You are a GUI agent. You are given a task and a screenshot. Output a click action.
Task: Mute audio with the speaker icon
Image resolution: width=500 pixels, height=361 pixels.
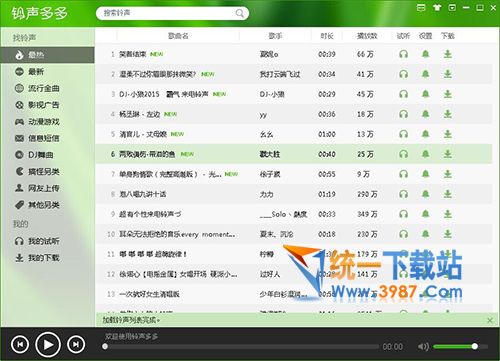point(423,347)
